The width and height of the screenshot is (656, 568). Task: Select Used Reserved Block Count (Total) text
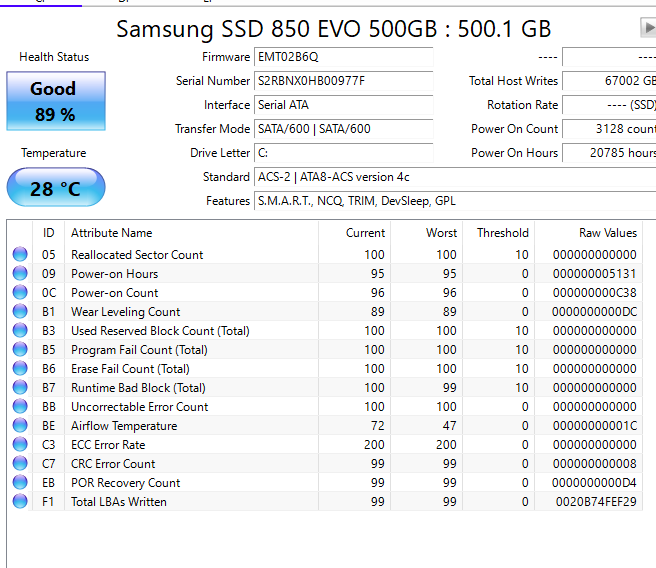[x=160, y=331]
